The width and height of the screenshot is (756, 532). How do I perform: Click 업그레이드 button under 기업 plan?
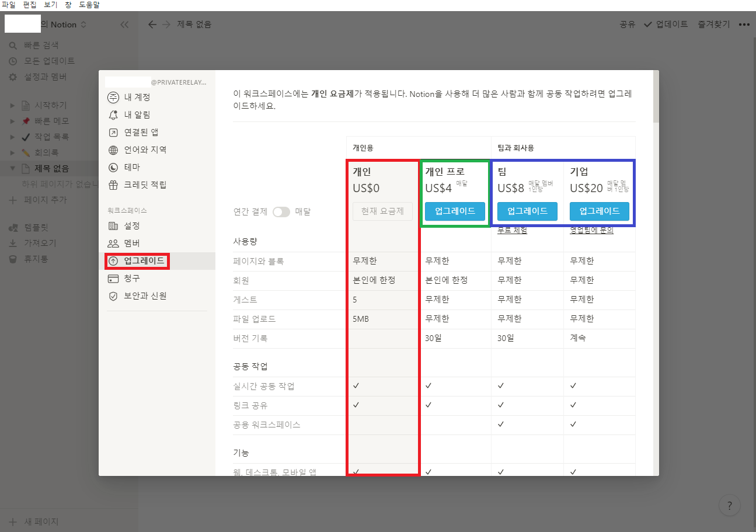(600, 211)
